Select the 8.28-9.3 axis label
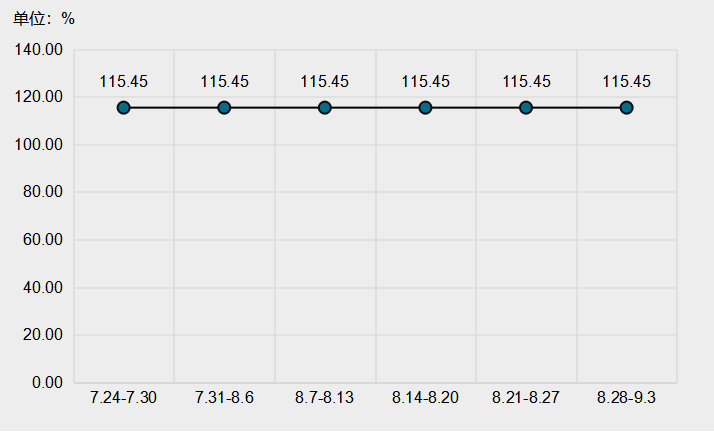The width and height of the screenshot is (714, 444). (627, 398)
